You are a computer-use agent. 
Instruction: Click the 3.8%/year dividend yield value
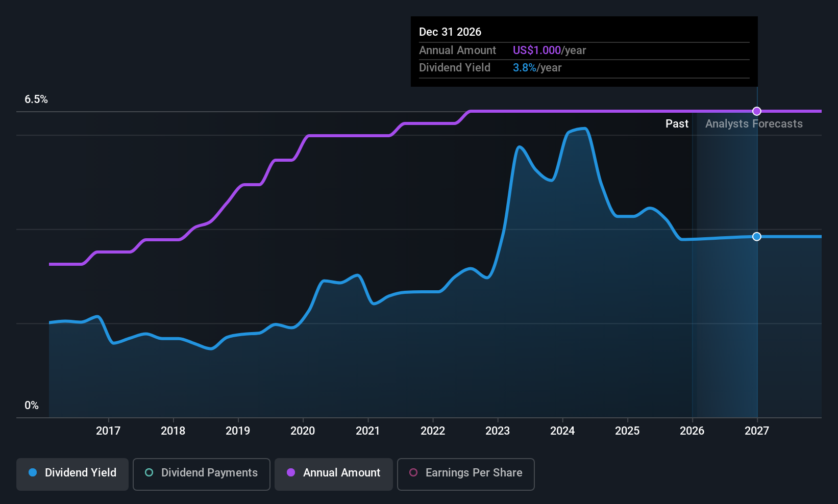(537, 68)
